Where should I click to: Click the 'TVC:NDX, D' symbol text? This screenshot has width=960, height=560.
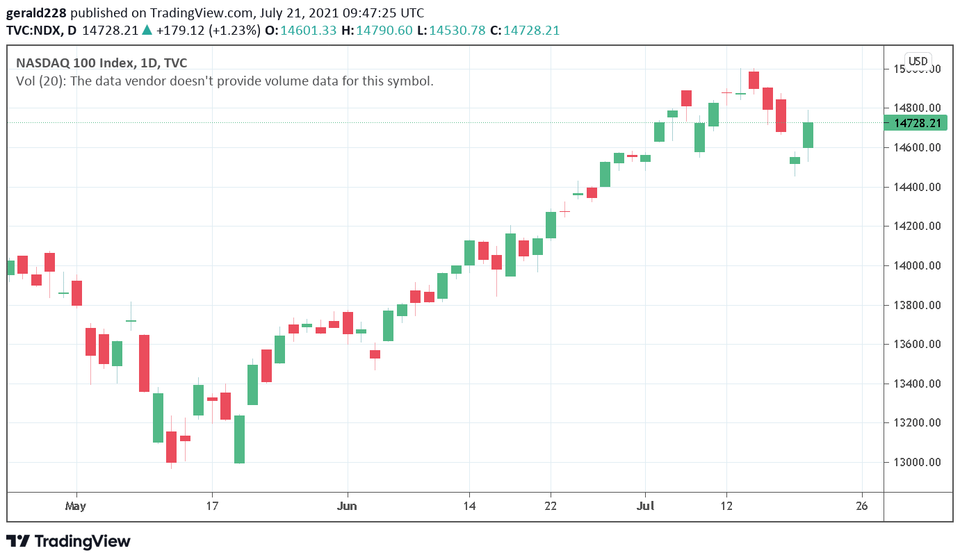pos(42,31)
